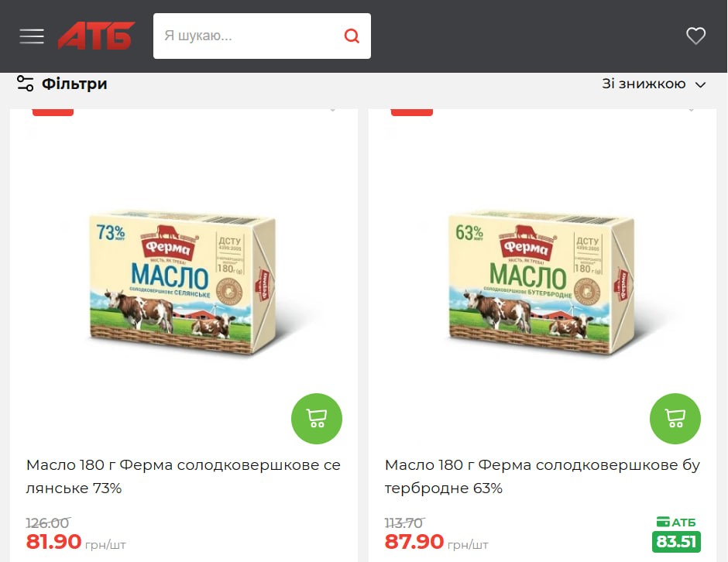728x562 pixels.
Task: Click the red search magnifier icon
Action: 352,36
